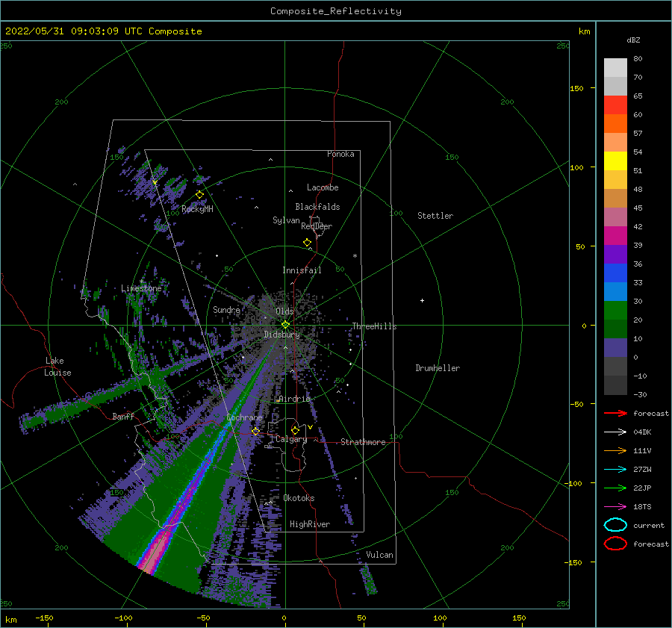Click the Banff label on map
Image resolution: width=672 pixels, height=628 pixels.
click(123, 416)
